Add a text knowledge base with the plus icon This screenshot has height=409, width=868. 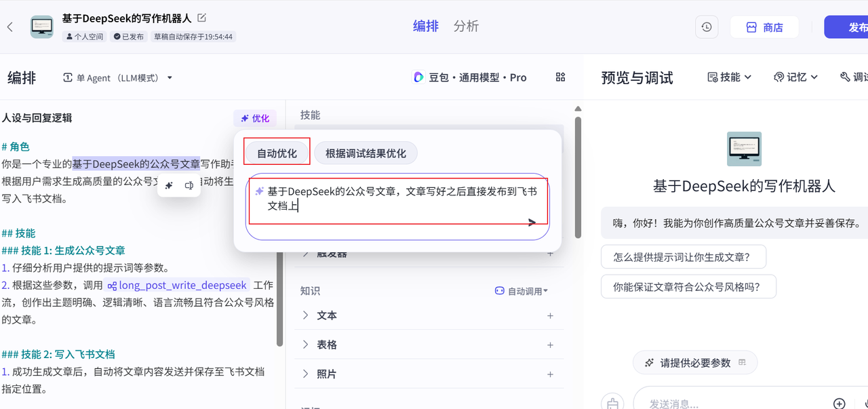pyautogui.click(x=550, y=316)
